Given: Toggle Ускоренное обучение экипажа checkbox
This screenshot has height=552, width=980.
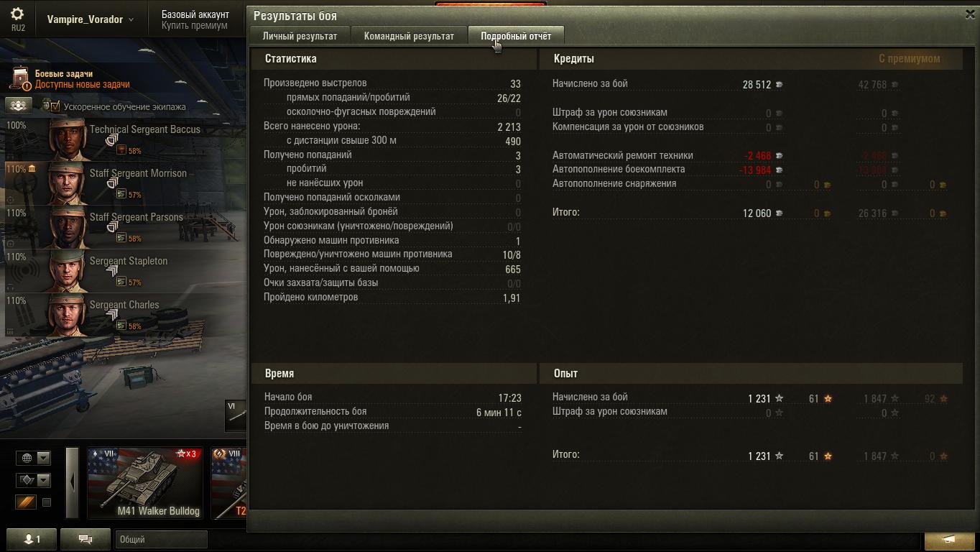Looking at the screenshot, I should [55, 106].
